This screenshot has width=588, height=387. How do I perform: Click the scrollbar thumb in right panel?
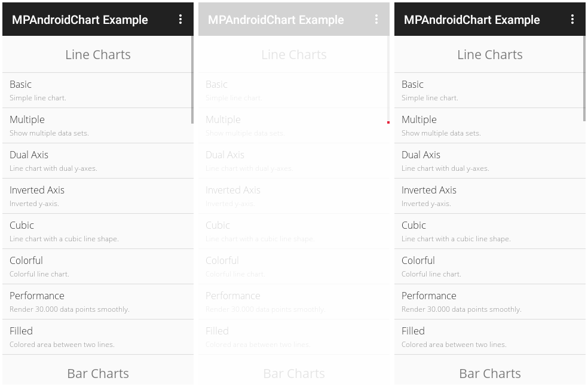point(584,79)
